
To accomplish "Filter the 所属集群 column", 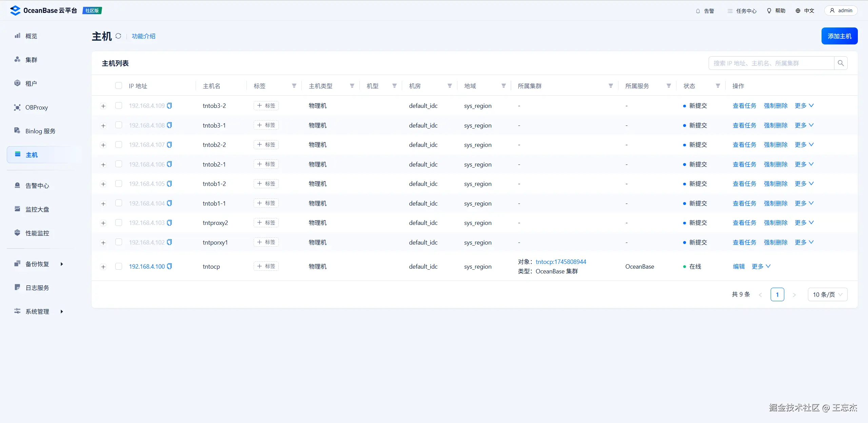I will [x=611, y=86].
